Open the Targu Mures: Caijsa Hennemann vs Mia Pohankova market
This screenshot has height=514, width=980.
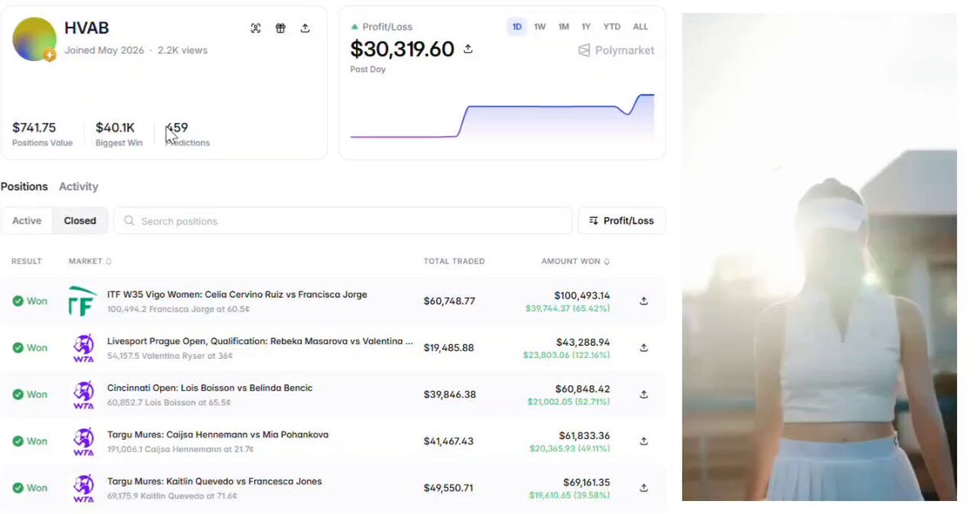[x=218, y=435]
